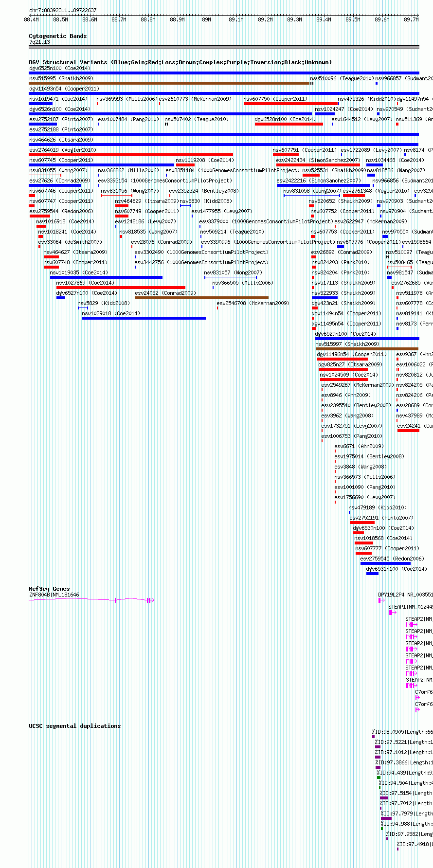Click dgv11496n54 (Cooper2011) label

pyautogui.click(x=352, y=355)
